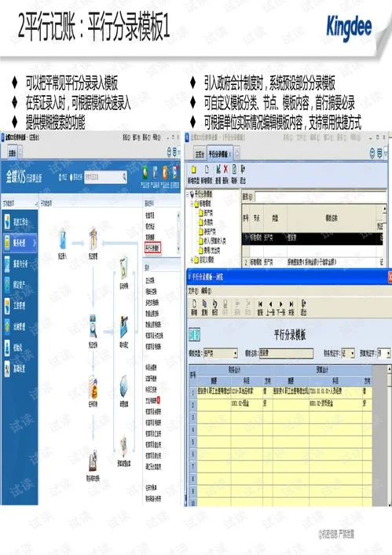This screenshot has width=392, height=555.
Task: Select 基础设置 in the KIS sidebar
Action: (20, 368)
